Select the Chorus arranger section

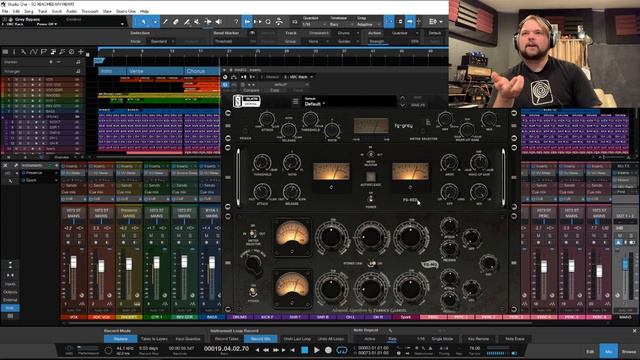pos(202,71)
